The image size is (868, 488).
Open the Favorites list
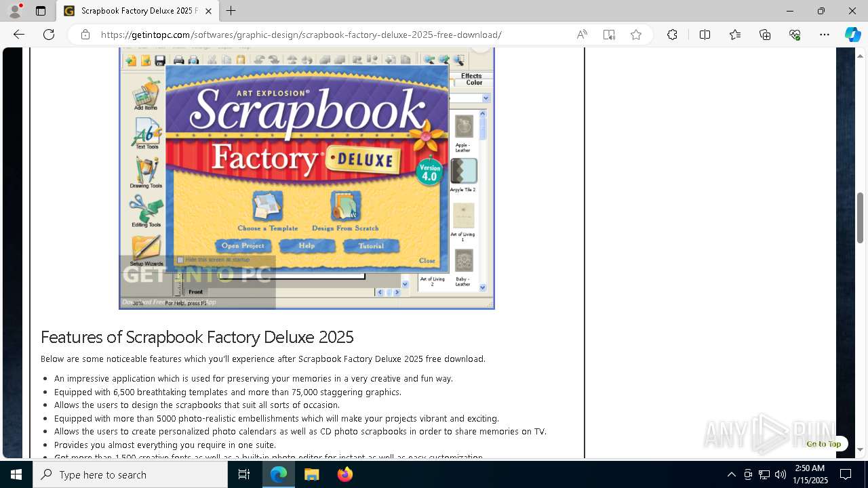[x=735, y=35]
